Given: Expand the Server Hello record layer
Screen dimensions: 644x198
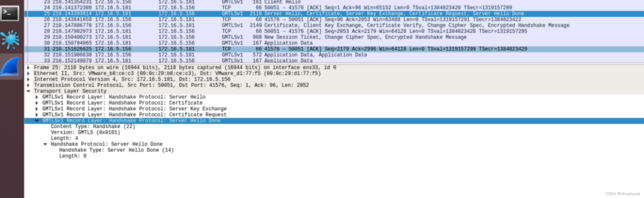Looking at the screenshot, I should [37, 97].
